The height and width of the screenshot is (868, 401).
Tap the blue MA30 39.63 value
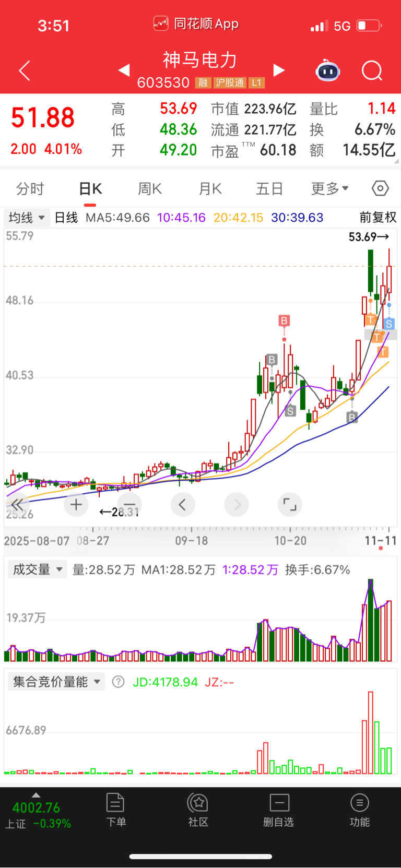pos(297,218)
